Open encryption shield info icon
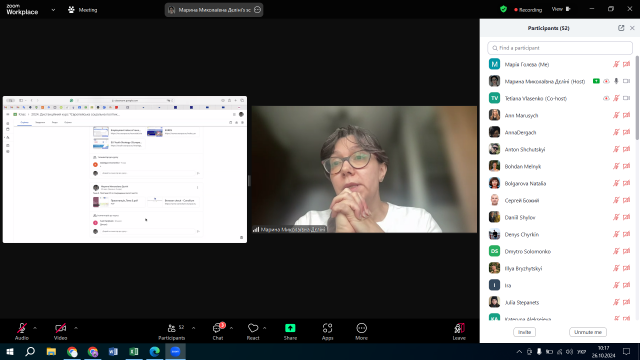Image resolution: width=640 pixels, height=360 pixels. 503,9
